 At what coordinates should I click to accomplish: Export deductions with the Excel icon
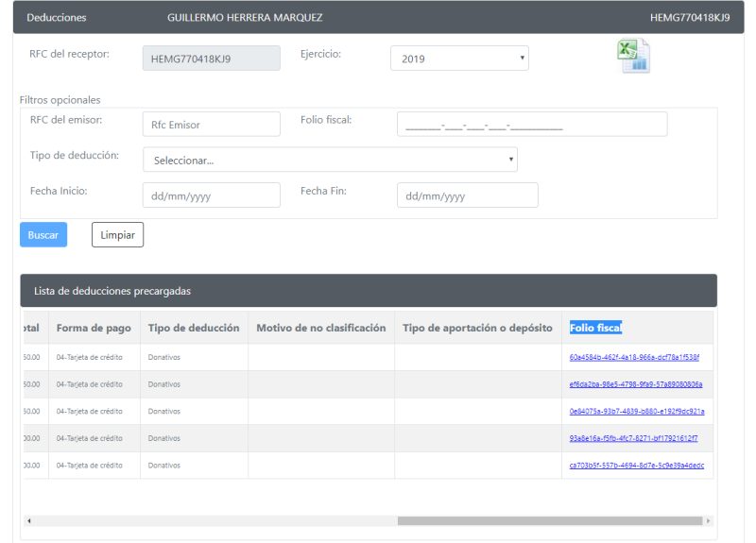[x=633, y=56]
